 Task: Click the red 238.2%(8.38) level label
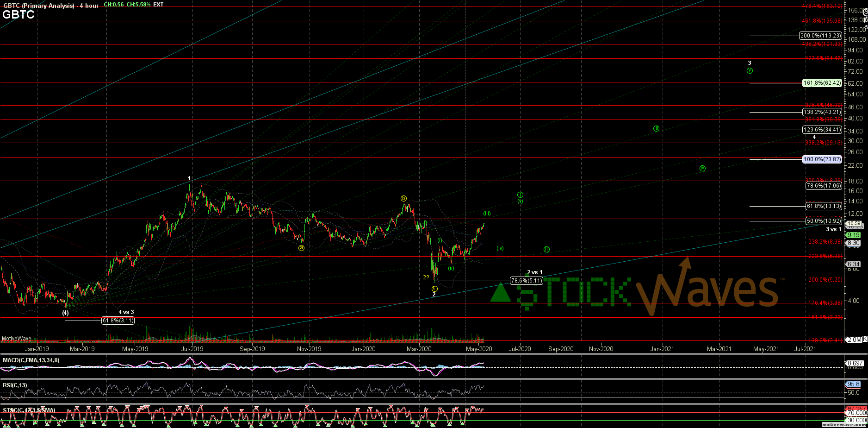825,242
